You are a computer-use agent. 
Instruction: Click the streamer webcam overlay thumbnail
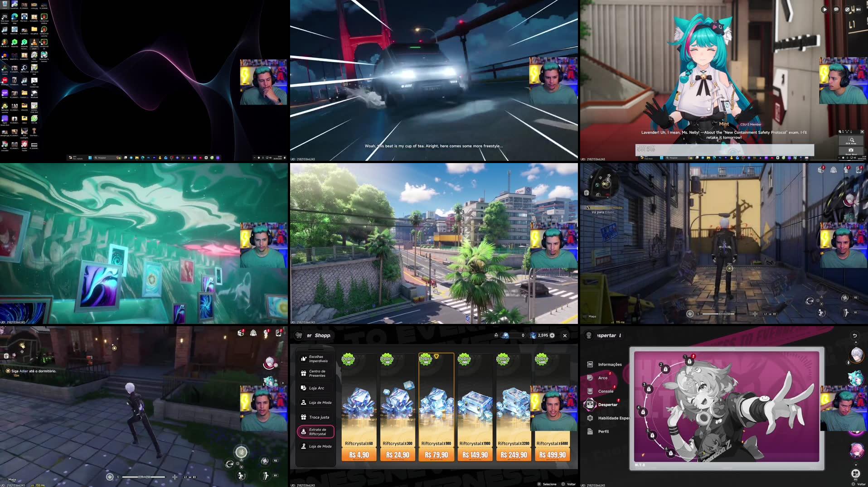pos(263,82)
